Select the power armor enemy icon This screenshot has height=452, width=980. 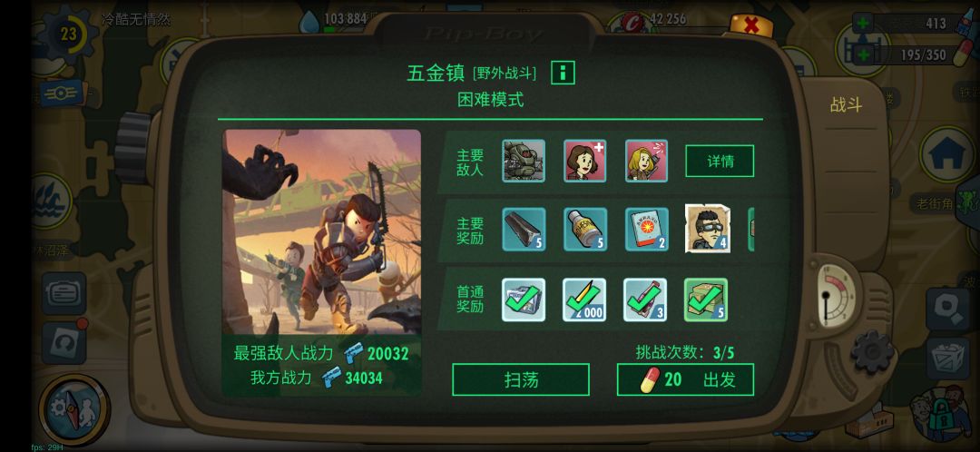[524, 161]
